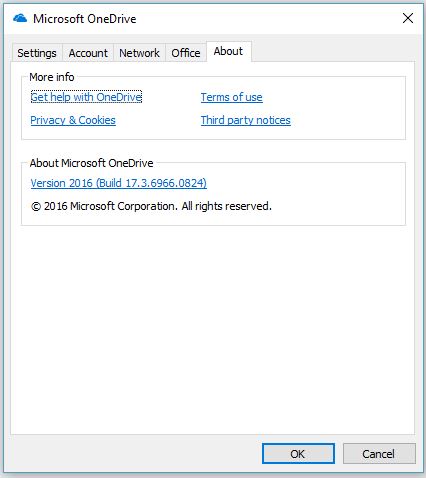Dismiss dialog with Cancel button
426x478 pixels.
point(379,454)
